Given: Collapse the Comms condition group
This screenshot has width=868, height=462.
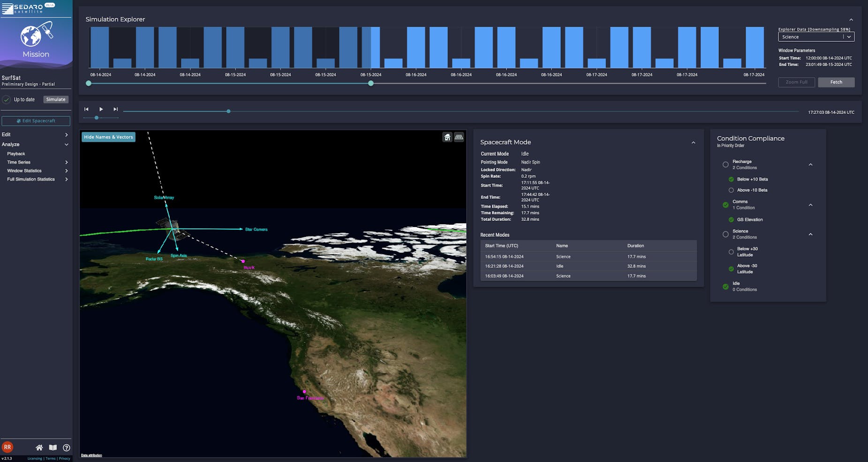Looking at the screenshot, I should 810,204.
